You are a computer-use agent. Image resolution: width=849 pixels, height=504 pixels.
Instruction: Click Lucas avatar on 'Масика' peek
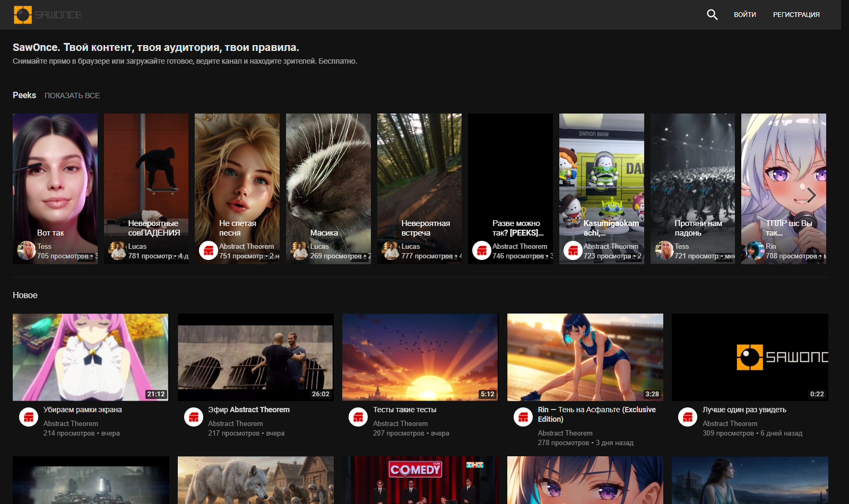[x=300, y=250]
